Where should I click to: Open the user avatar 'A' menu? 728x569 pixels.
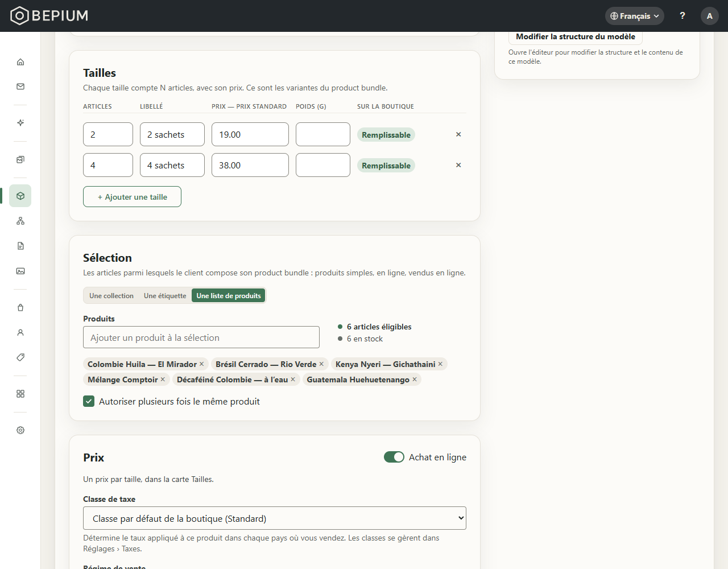pos(710,16)
